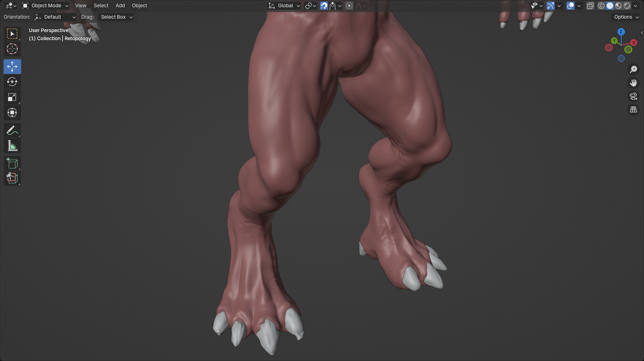The image size is (644, 361).
Task: Expand the Global transform orientation dropdown
Action: [284, 6]
